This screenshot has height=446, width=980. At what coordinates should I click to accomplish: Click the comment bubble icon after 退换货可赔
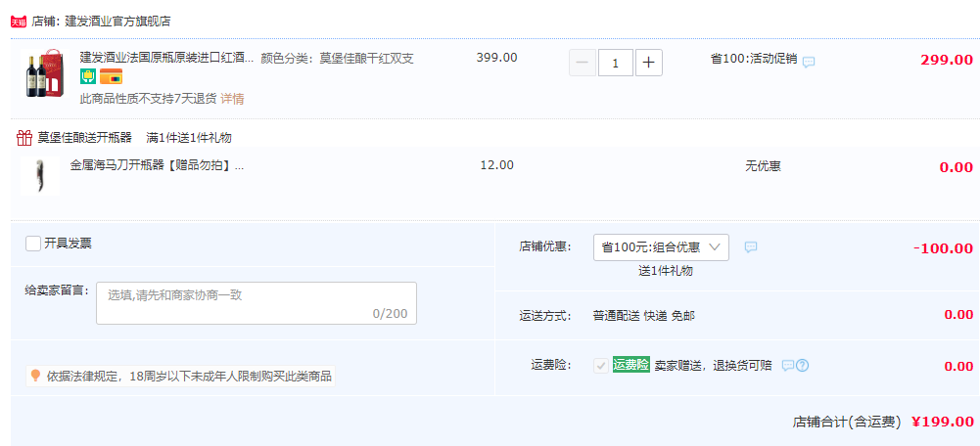tap(788, 366)
